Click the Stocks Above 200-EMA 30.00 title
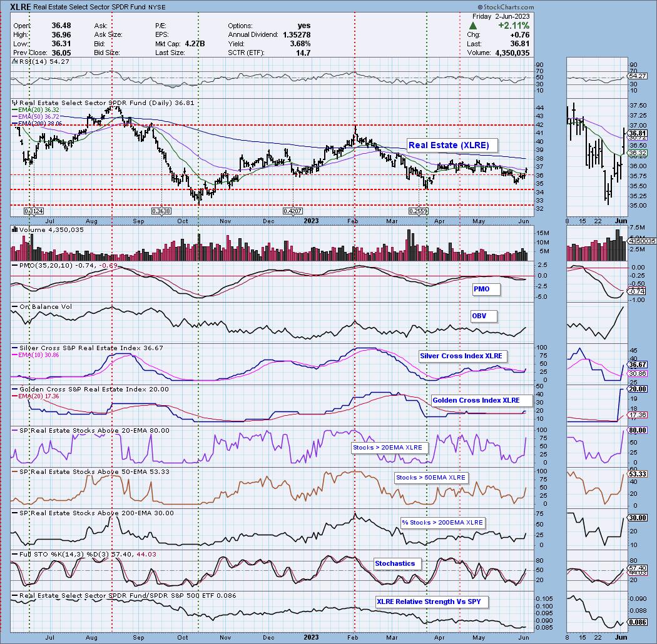Viewport: 657px width, 644px height. tap(93, 513)
